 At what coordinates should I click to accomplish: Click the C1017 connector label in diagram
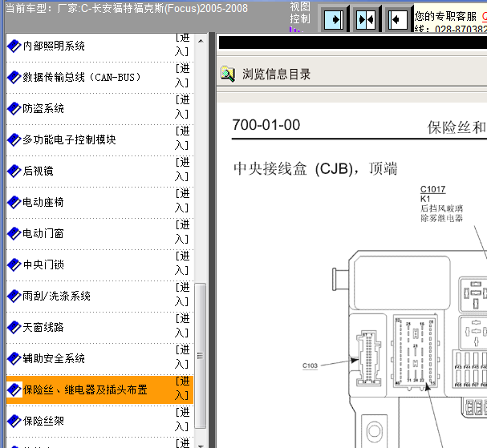[432, 189]
